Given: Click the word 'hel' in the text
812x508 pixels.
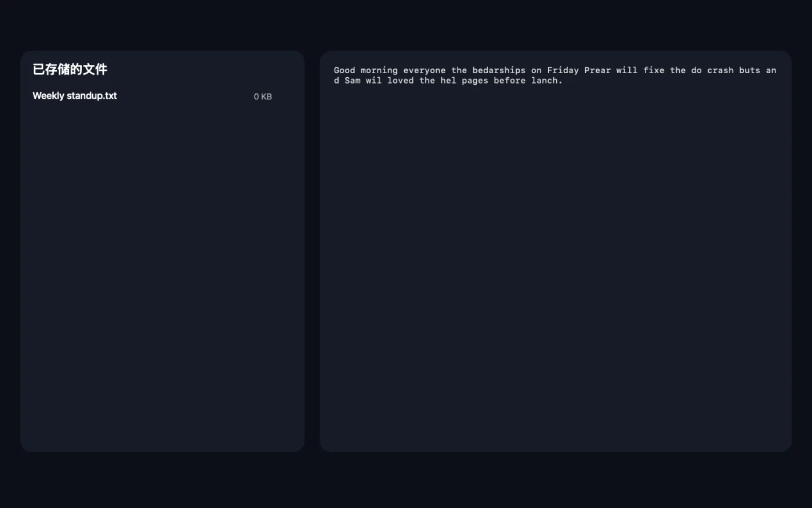Looking at the screenshot, I should [x=448, y=81].
